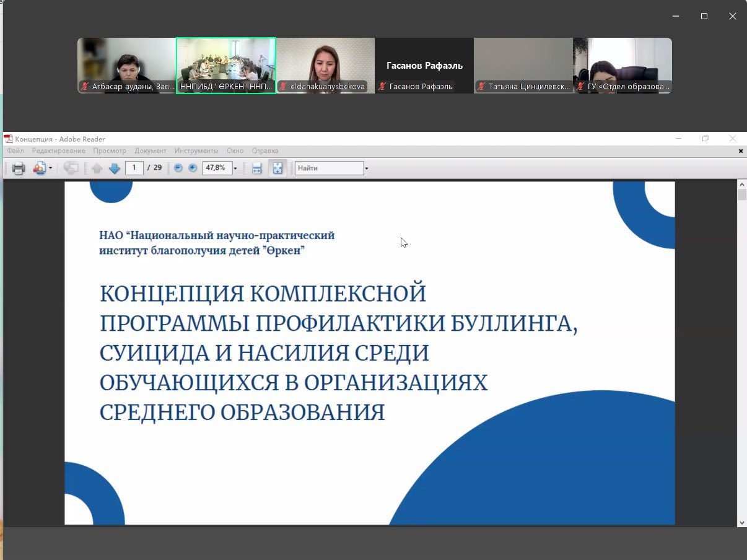This screenshot has width=747, height=560.
Task: Click the Найти search field
Action: 329,168
